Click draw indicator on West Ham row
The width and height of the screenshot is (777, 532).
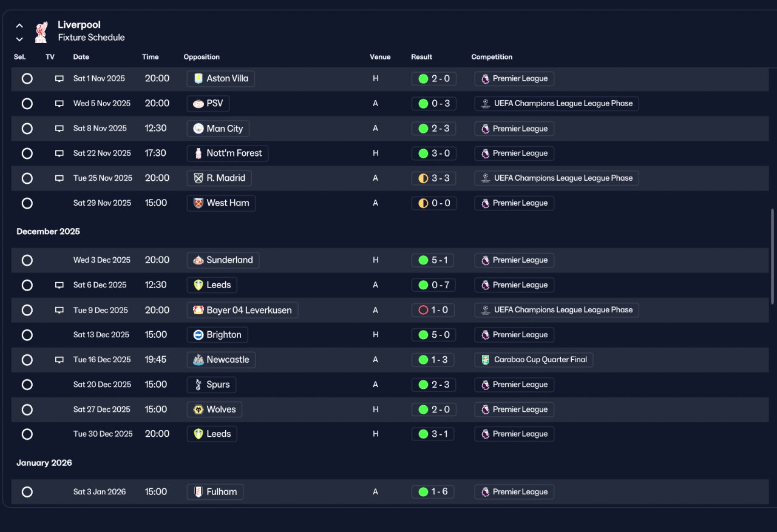[x=423, y=203]
